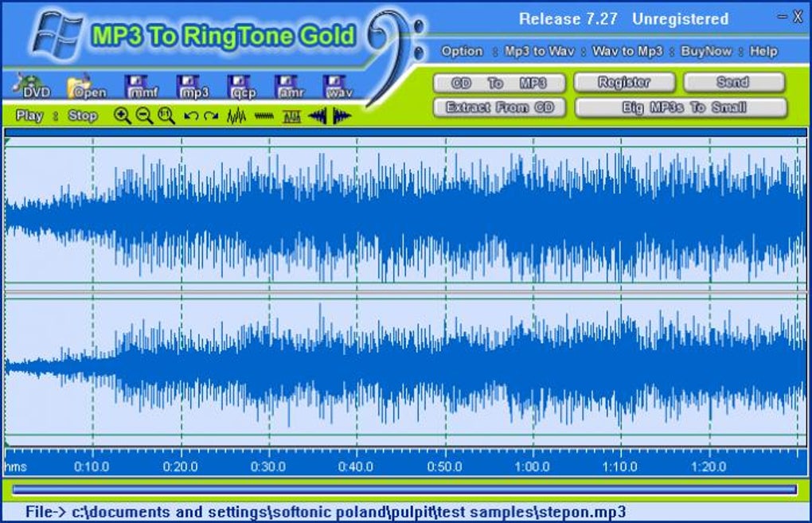Image resolution: width=812 pixels, height=523 pixels.
Task: Click inside the upper channel waveform
Action: 406,215
